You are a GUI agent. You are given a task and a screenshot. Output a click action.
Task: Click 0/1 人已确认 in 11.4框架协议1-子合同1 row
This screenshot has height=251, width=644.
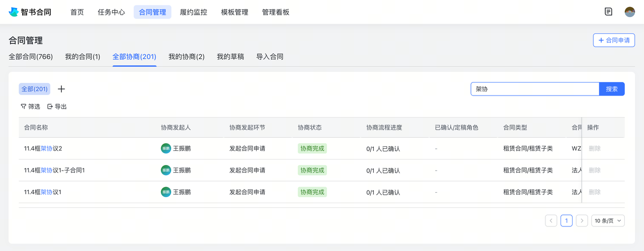click(x=383, y=171)
